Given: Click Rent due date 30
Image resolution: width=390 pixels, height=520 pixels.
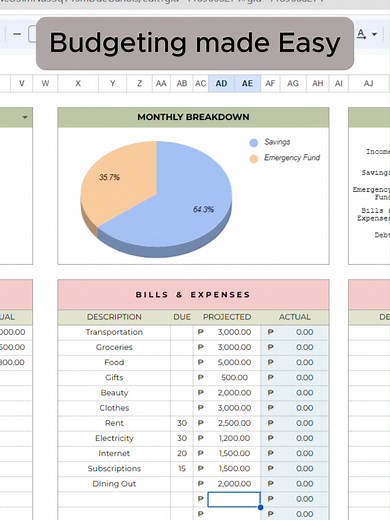Looking at the screenshot, I should coord(182,423).
